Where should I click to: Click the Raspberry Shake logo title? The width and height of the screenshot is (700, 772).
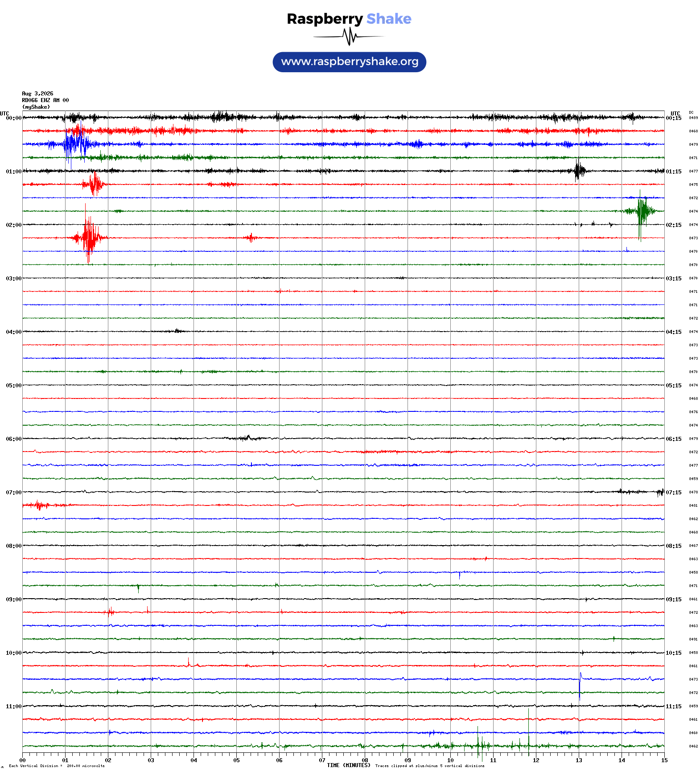349,19
